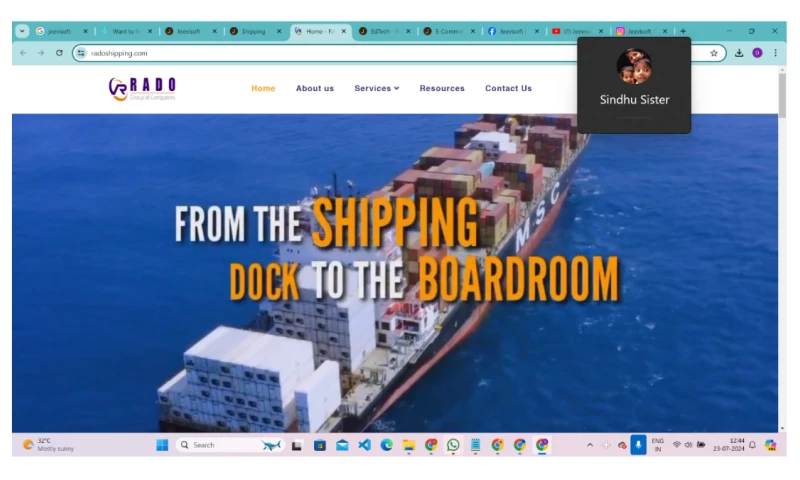Open the tab search dropdown arrow

(x=22, y=31)
